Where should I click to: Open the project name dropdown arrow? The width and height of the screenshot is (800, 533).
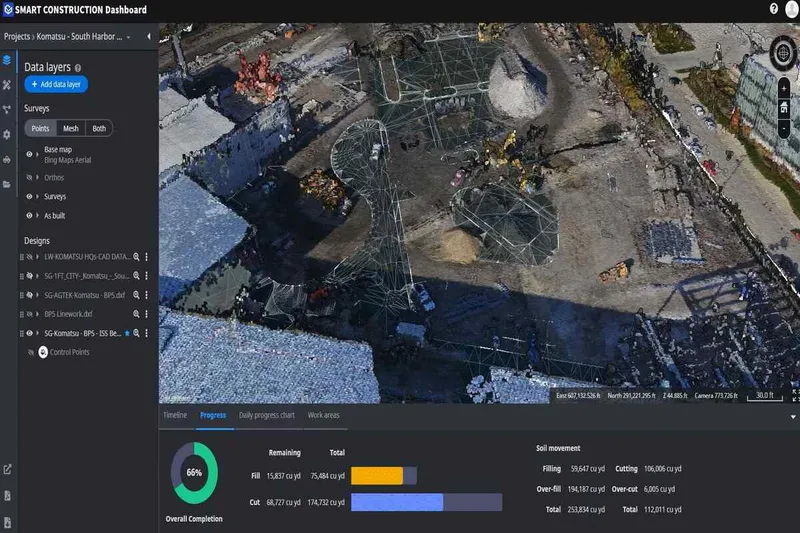point(128,37)
